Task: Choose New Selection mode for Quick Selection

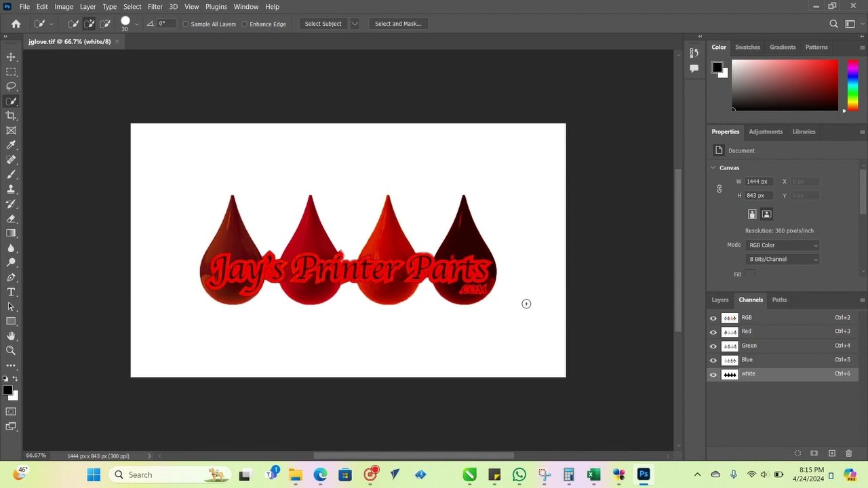Action: [73, 24]
